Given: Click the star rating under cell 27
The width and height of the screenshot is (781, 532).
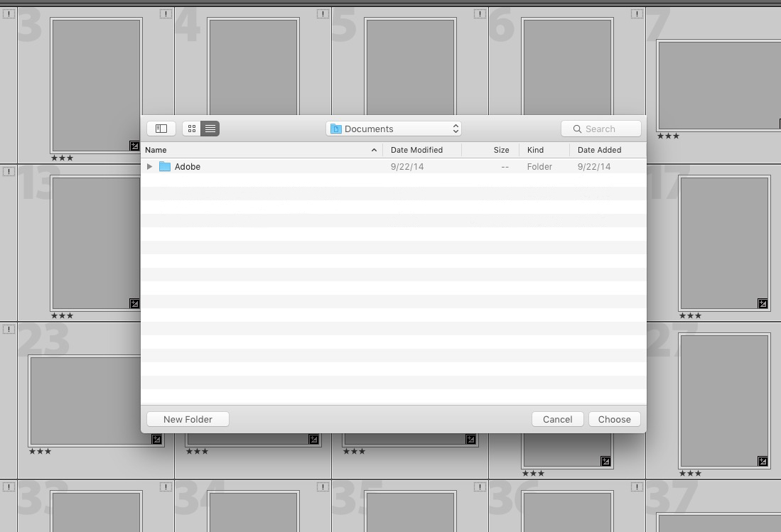Looking at the screenshot, I should click(690, 473).
